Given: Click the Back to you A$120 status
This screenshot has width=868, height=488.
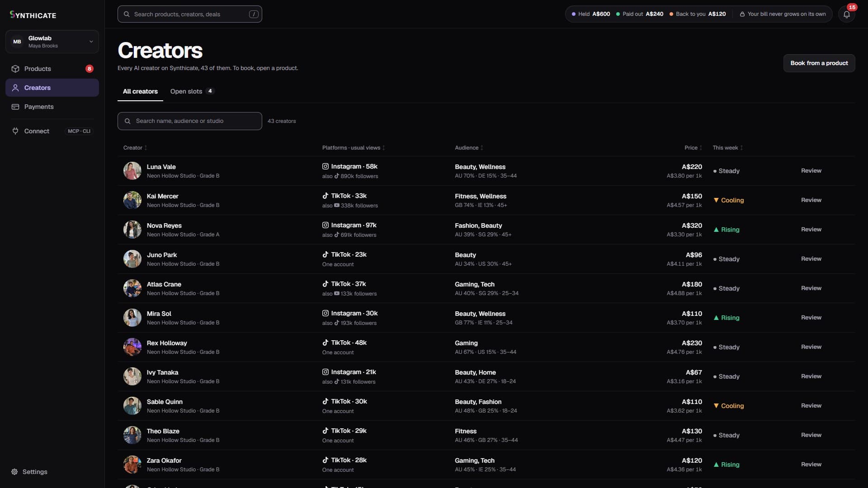Looking at the screenshot, I should 698,14.
